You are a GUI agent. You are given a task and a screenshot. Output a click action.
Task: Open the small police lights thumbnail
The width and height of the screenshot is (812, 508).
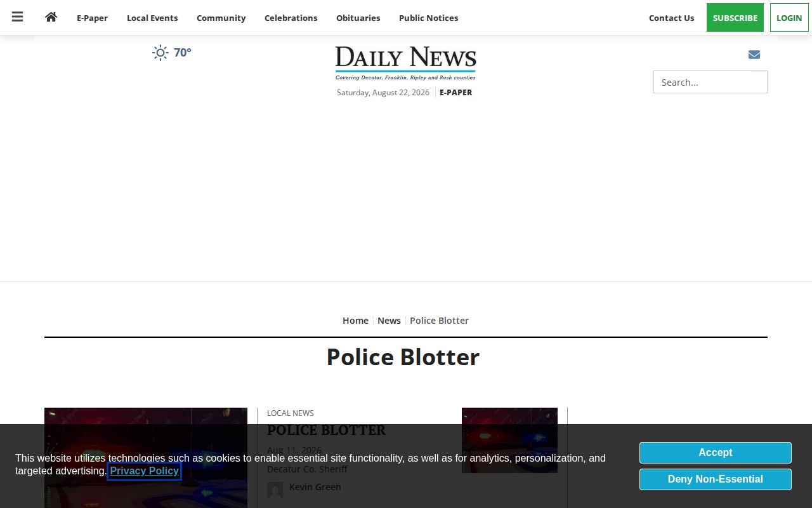point(509,440)
